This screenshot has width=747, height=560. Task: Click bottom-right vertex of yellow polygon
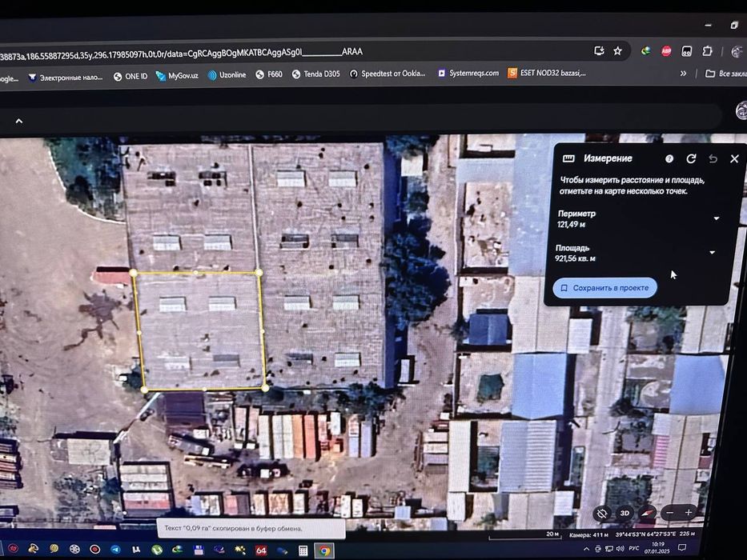pyautogui.click(x=265, y=389)
